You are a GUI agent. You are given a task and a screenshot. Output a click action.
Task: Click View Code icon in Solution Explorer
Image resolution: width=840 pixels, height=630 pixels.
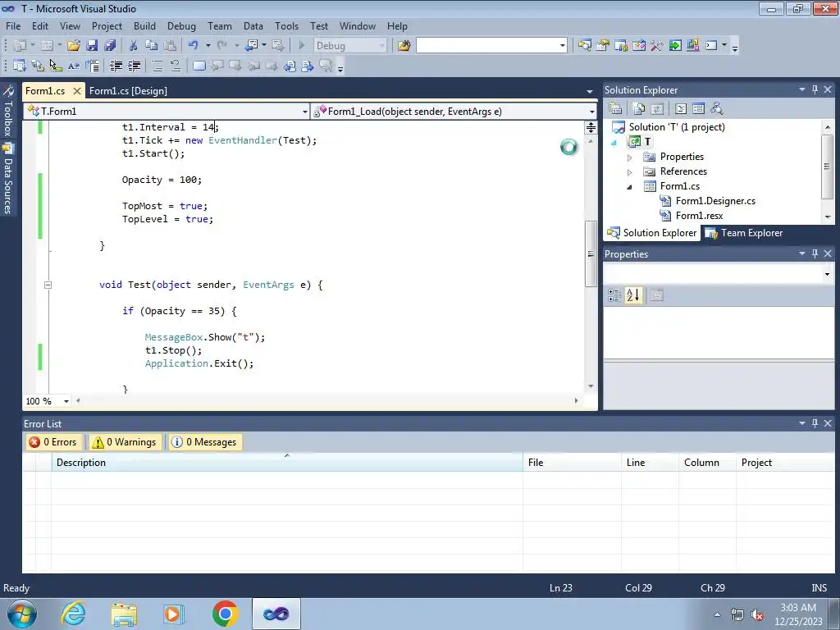point(680,109)
